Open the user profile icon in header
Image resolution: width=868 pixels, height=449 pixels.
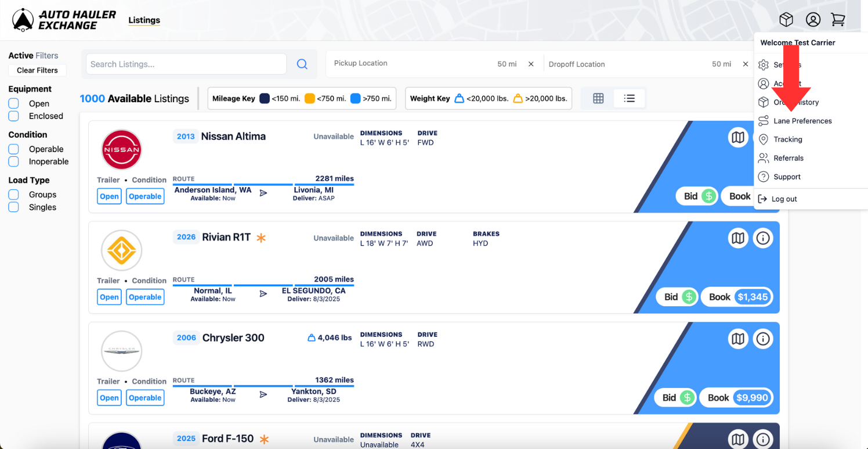813,20
